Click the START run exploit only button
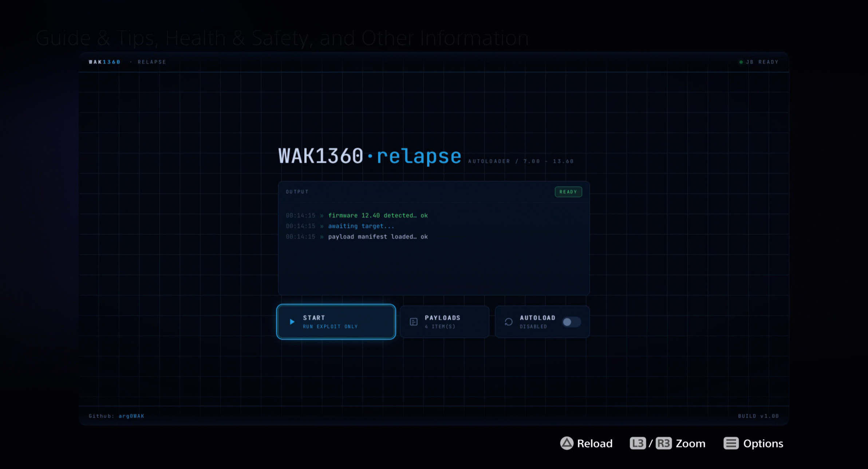This screenshot has height=469, width=868. [x=336, y=322]
